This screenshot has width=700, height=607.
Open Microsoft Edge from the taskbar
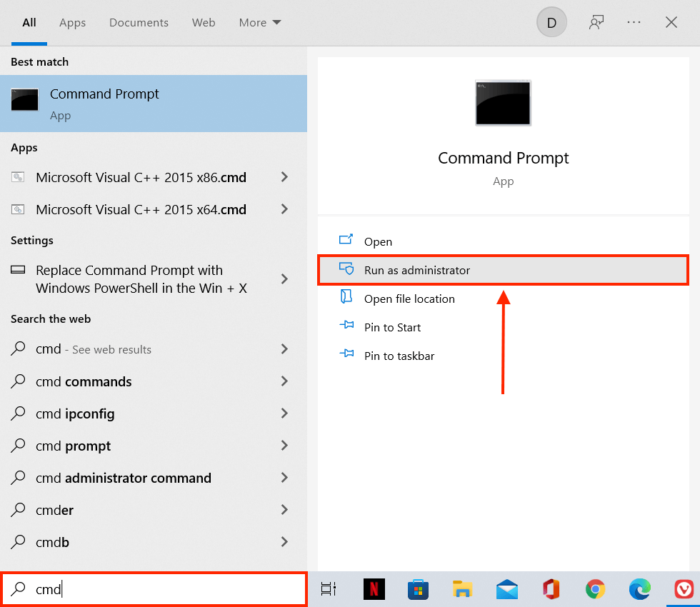pyautogui.click(x=640, y=589)
